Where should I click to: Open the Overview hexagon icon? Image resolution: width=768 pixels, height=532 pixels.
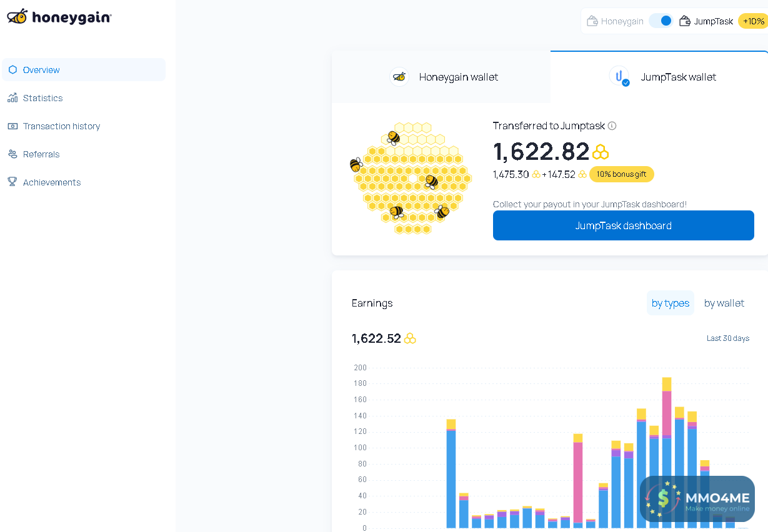click(12, 70)
